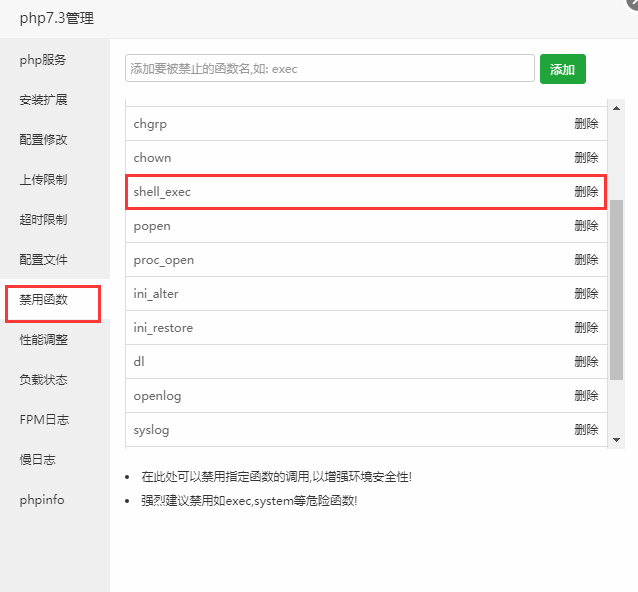Viewport: 638px width, 592px height.
Task: Show the 慢日志 page
Action: pyautogui.click(x=37, y=460)
